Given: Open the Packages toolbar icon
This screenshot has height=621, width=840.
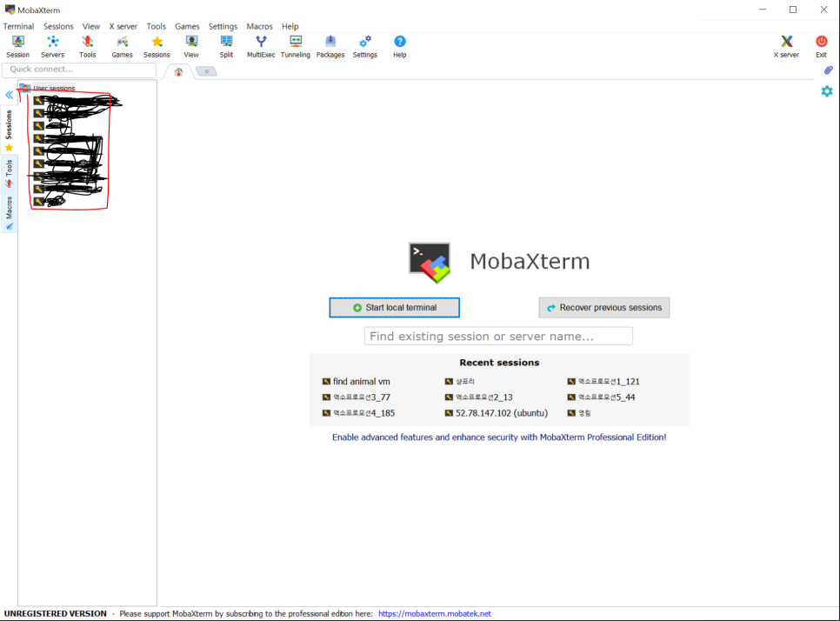Looking at the screenshot, I should (330, 47).
